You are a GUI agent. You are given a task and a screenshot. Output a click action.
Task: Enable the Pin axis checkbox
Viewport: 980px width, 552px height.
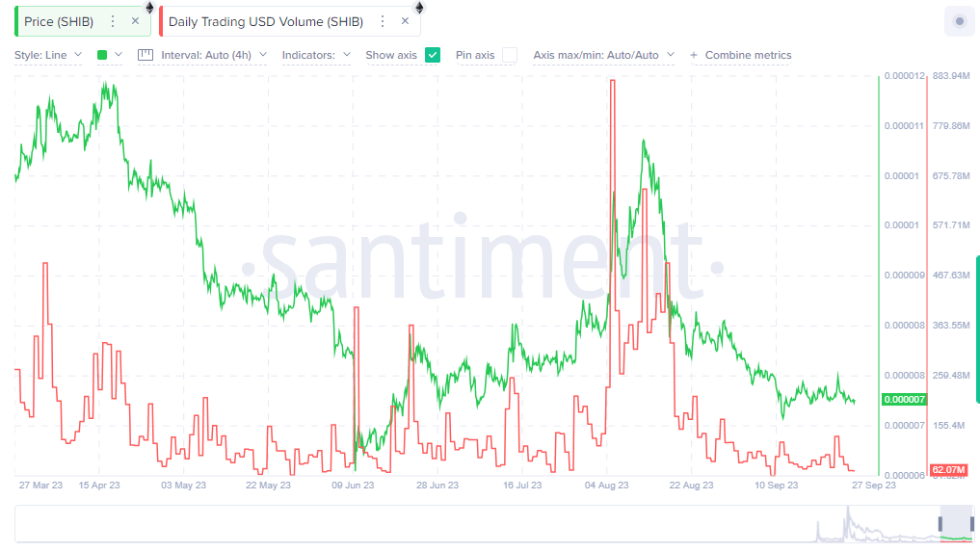[509, 55]
